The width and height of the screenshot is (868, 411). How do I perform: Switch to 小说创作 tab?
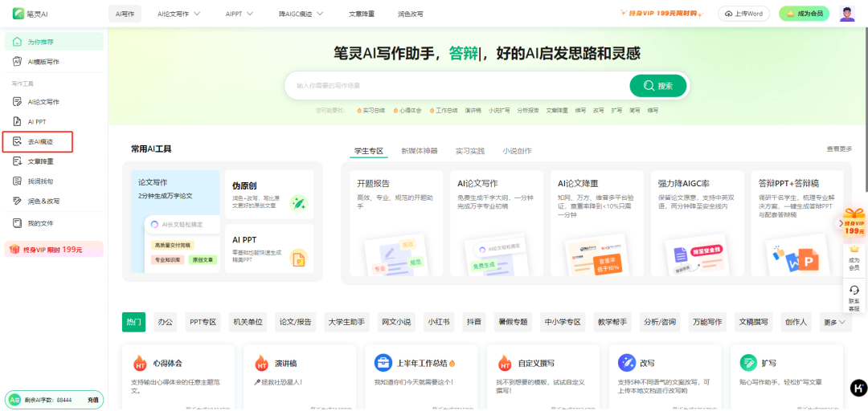click(517, 150)
